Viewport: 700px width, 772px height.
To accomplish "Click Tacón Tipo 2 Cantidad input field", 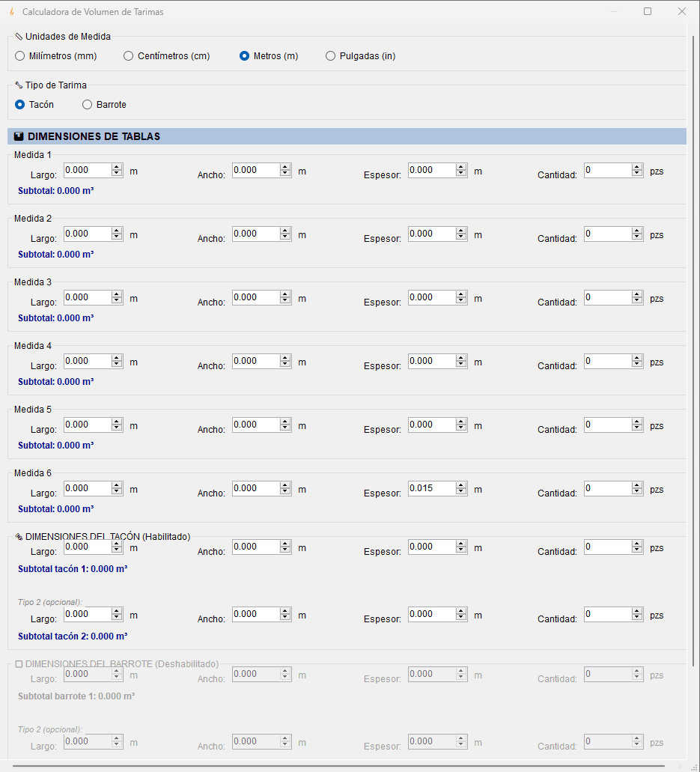I will 607,614.
